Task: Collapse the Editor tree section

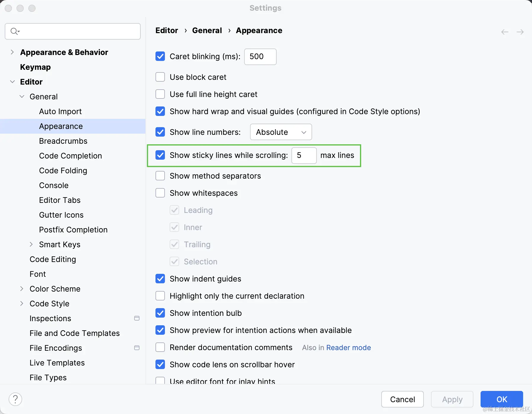Action: [x=12, y=82]
